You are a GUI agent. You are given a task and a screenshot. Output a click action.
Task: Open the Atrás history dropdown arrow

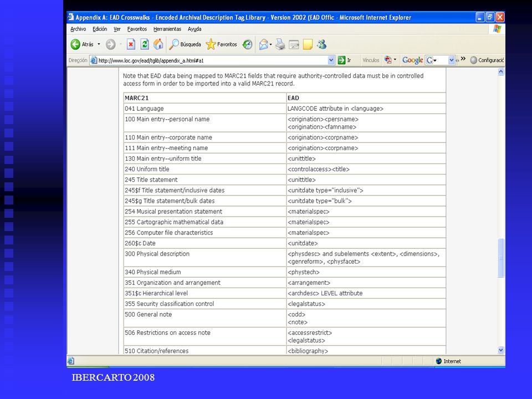coord(99,44)
